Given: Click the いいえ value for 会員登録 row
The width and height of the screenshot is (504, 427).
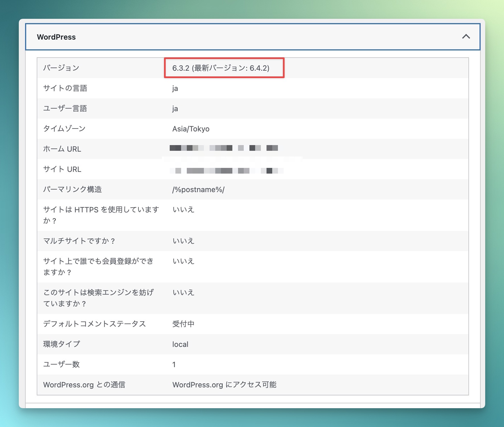Looking at the screenshot, I should coord(183,261).
